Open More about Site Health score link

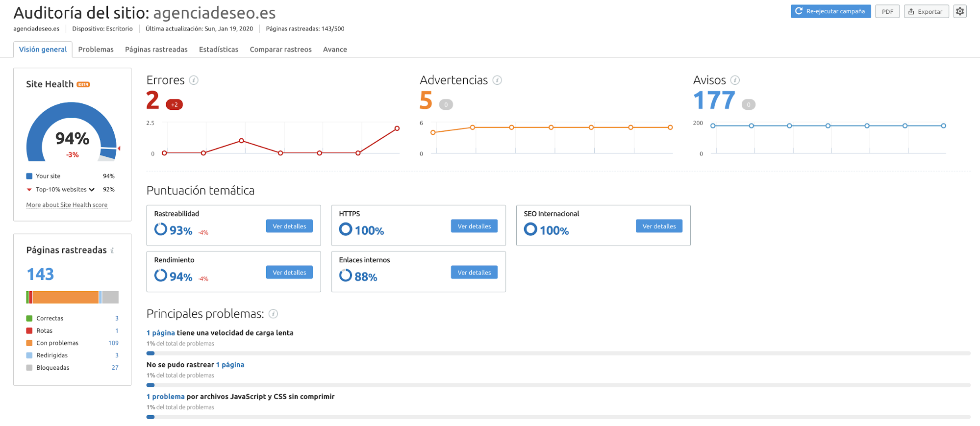click(67, 205)
